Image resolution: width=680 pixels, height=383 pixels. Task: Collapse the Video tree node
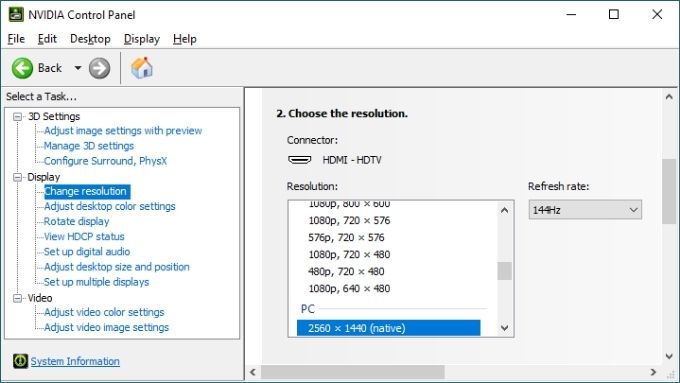(x=17, y=298)
